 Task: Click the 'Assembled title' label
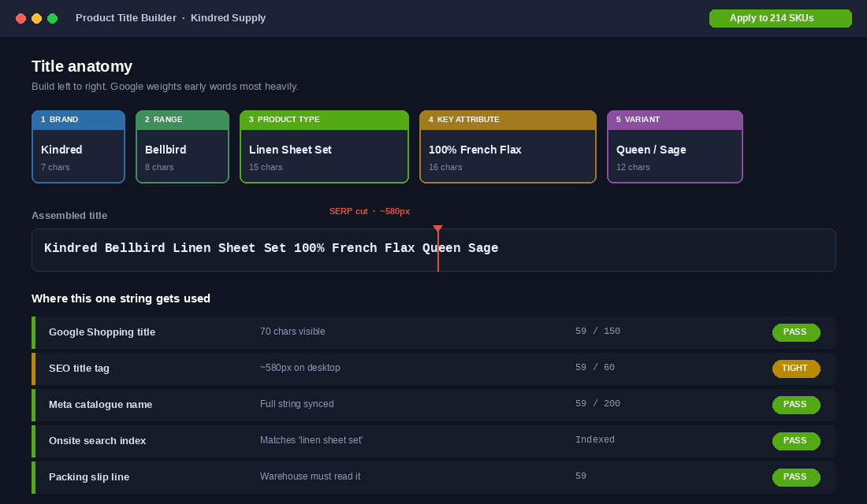[69, 216]
